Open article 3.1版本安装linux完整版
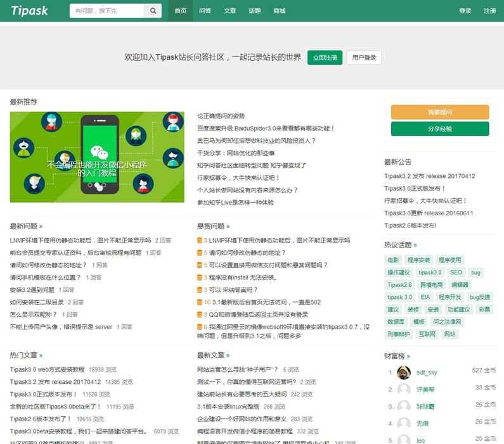This screenshot has height=444, width=504. 228,407
